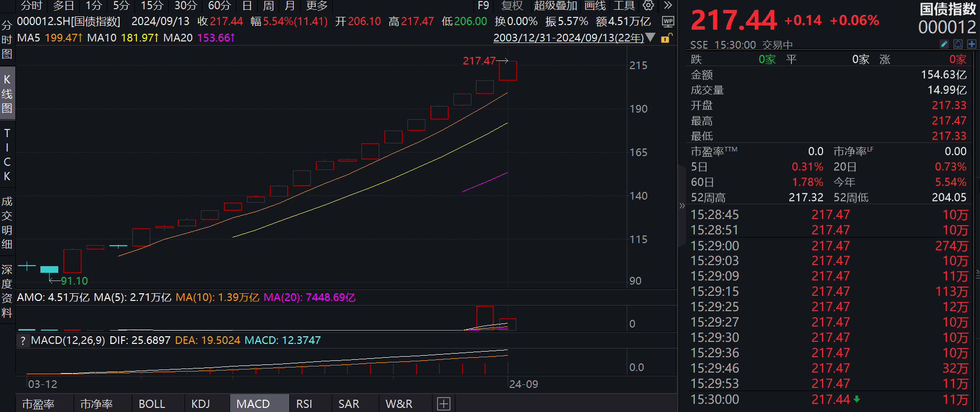The height and width of the screenshot is (412, 980).
Task: Open the 成交明细 side tab
Action: tap(7, 223)
